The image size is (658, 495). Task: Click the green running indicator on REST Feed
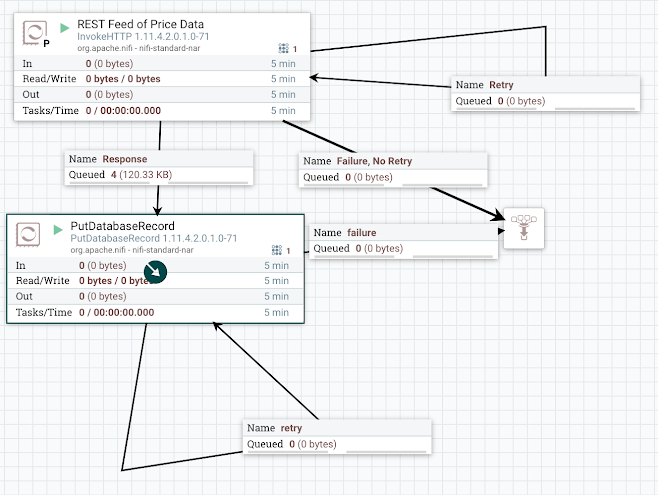[66, 25]
